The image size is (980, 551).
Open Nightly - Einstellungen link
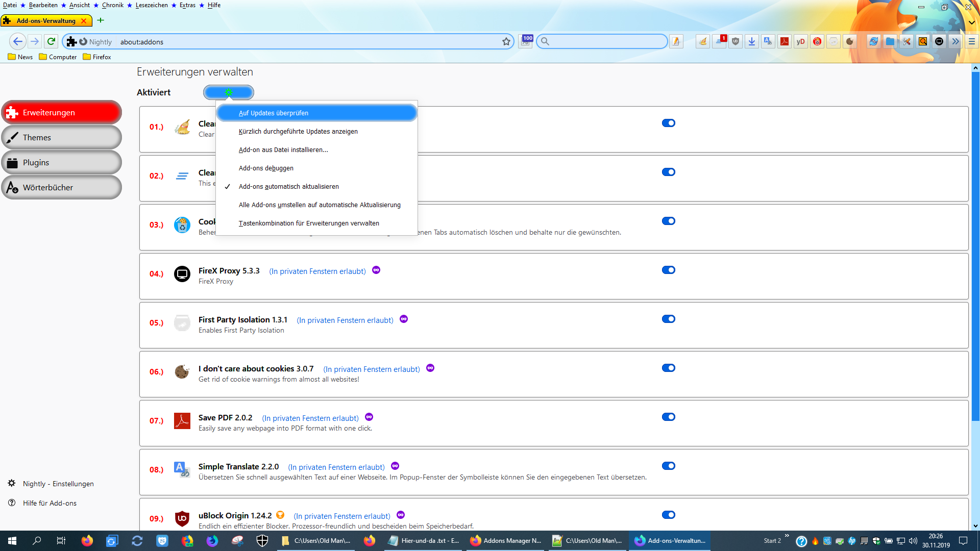click(58, 484)
